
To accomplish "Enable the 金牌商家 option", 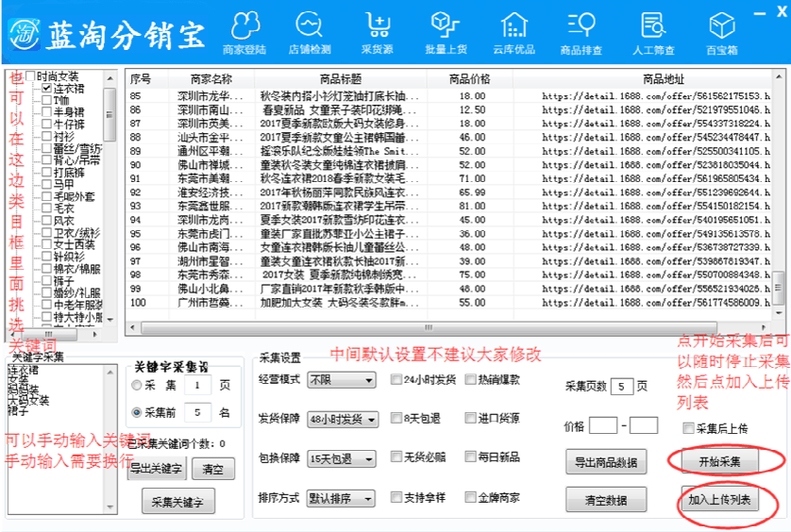I will (x=470, y=498).
